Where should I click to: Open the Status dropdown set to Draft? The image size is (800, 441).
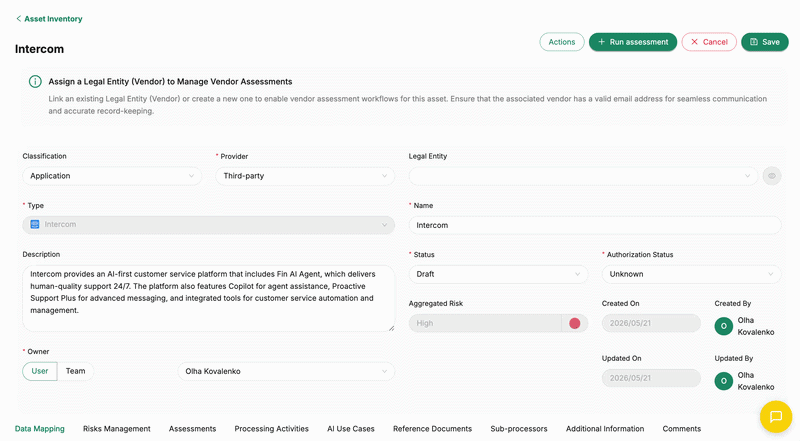(498, 274)
